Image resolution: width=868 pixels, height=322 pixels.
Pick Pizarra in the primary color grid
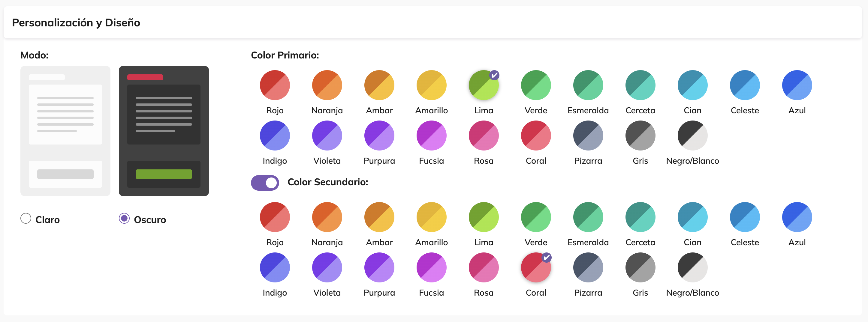pyautogui.click(x=588, y=136)
